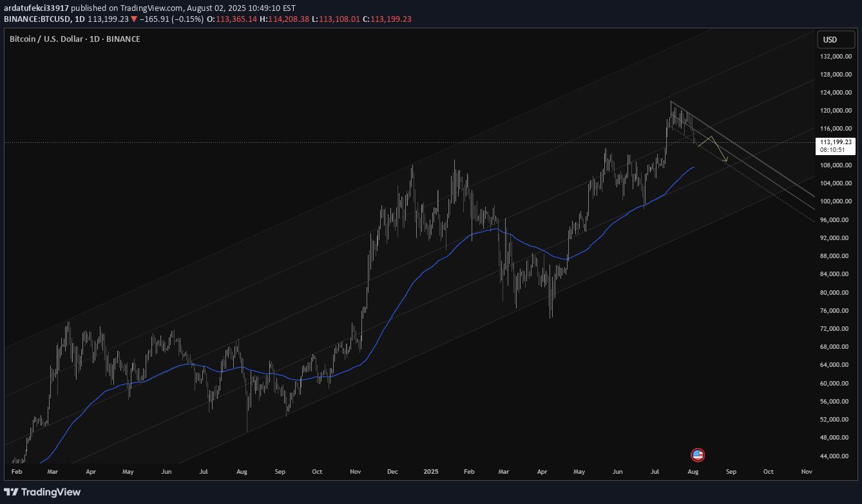Click the US flag economic event icon
Screen dimensions: 862x504
[x=698, y=454]
